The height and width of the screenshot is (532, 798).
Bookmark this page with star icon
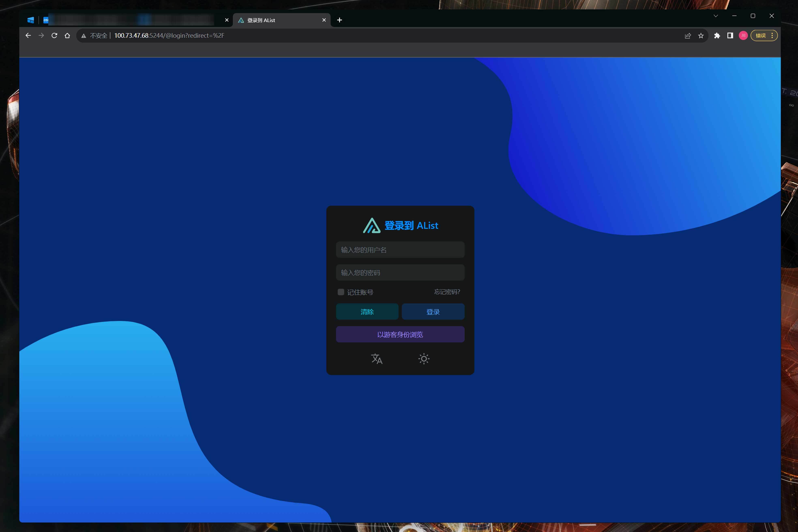[701, 36]
